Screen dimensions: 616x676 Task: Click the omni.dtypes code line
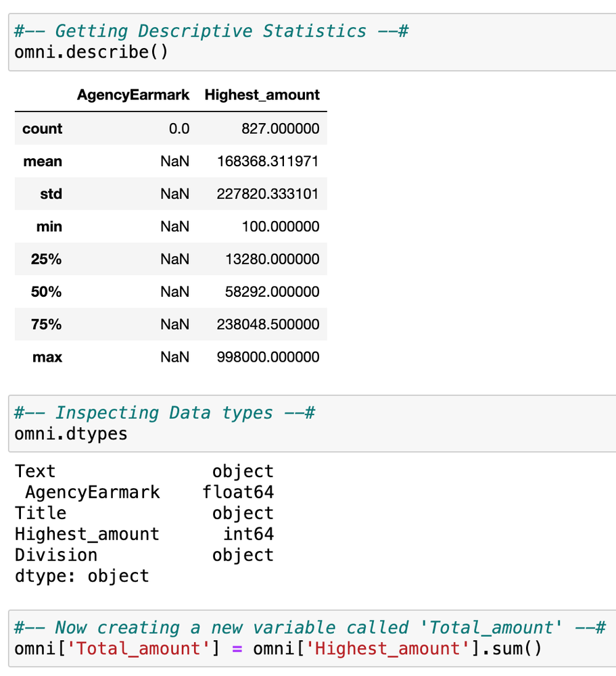pyautogui.click(x=71, y=433)
